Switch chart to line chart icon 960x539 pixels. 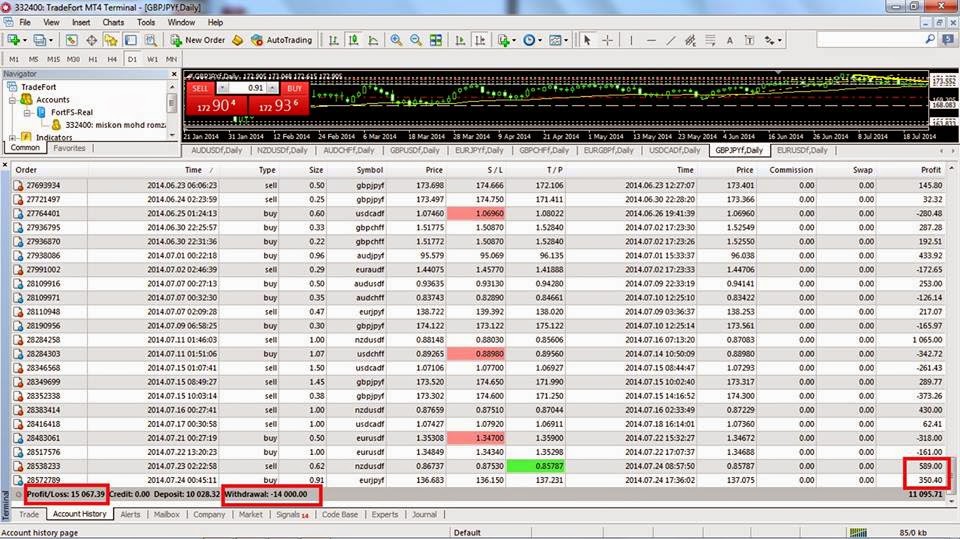point(373,40)
